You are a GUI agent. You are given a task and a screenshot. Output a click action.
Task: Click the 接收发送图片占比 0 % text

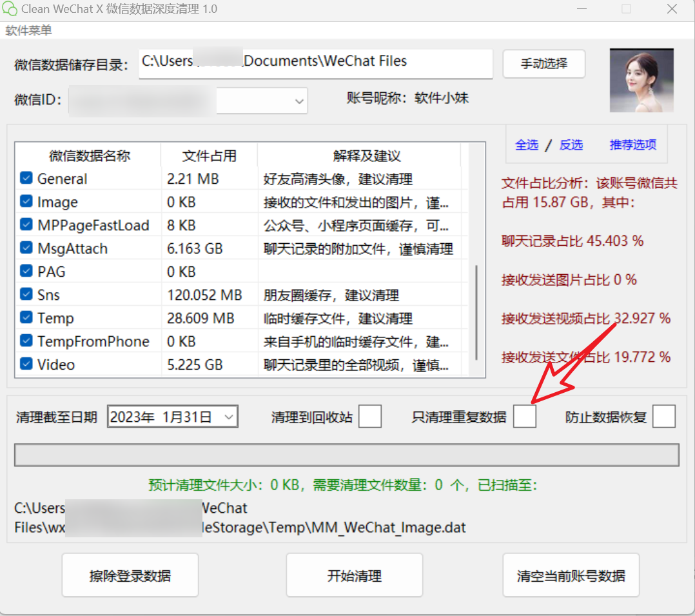[569, 280]
